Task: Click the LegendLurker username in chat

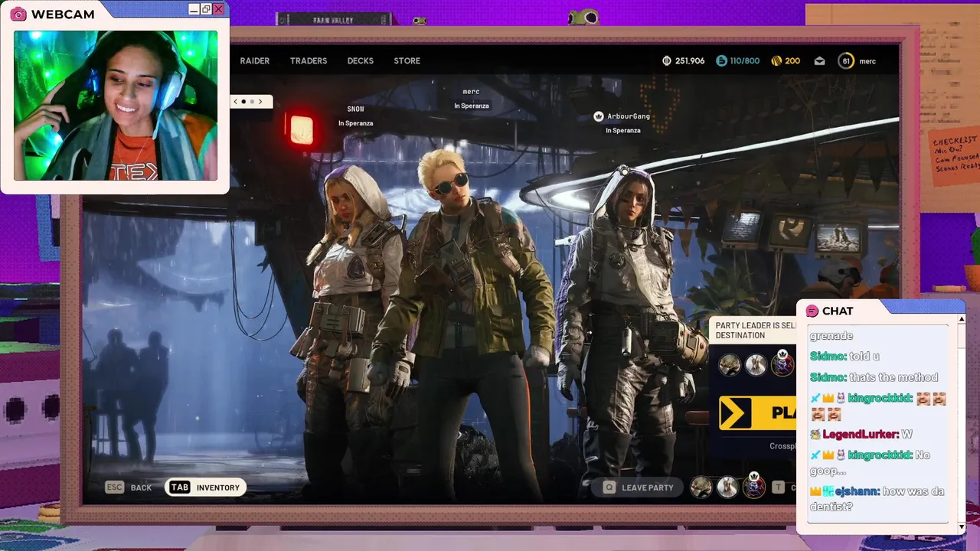Action: 861,435
